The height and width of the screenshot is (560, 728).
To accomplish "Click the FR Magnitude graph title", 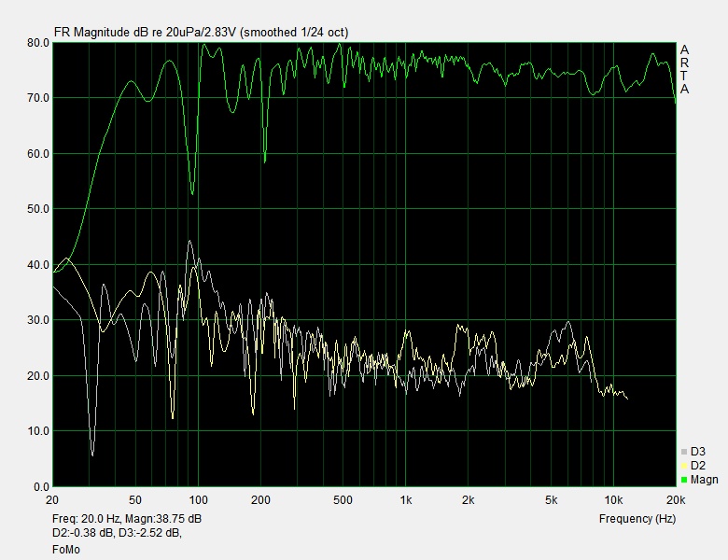I will [x=201, y=32].
